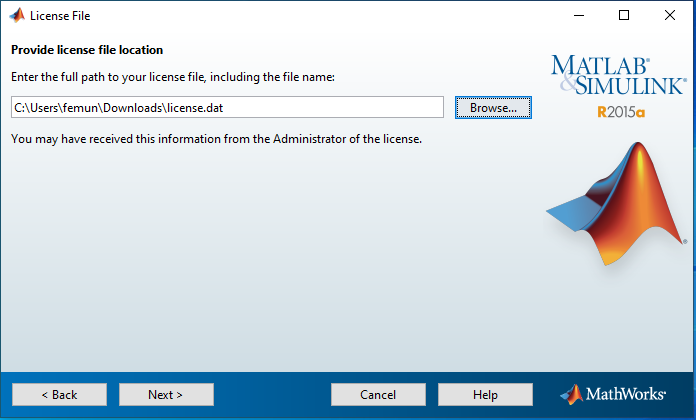
Task: Click the MATLAB icon in the title bar
Action: (15, 16)
